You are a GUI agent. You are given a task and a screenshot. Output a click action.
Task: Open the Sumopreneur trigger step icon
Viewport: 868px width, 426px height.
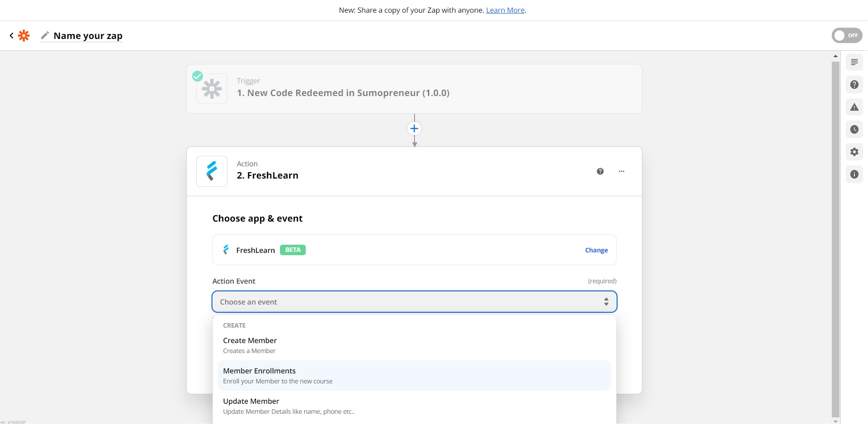pos(212,89)
